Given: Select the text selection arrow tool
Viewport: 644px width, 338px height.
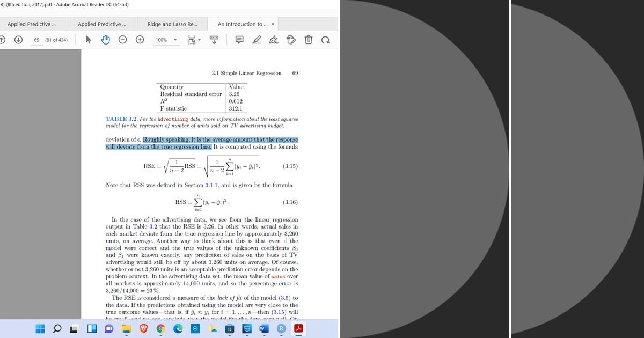Looking at the screenshot, I should pyautogui.click(x=87, y=40).
